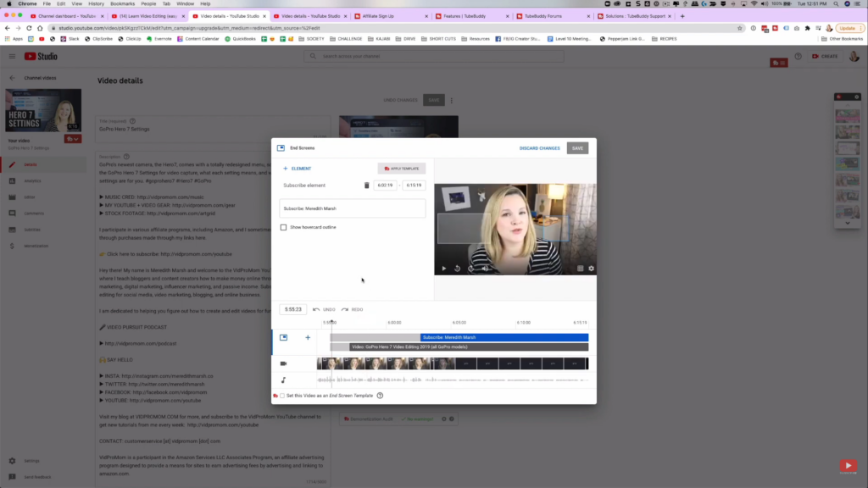Expand the SOCIETY bookmarks folder

(311, 39)
